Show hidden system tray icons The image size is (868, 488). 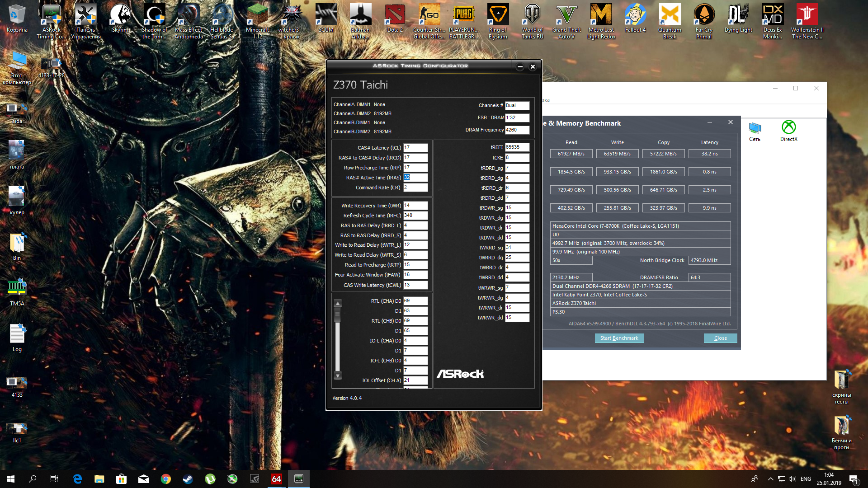[x=770, y=479]
